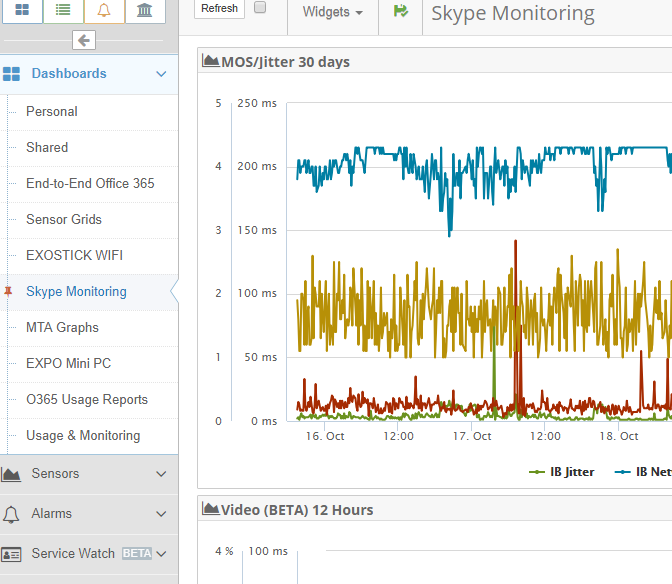This screenshot has width=672, height=584.
Task: Click the 16. Oct axis label
Action: tap(325, 436)
